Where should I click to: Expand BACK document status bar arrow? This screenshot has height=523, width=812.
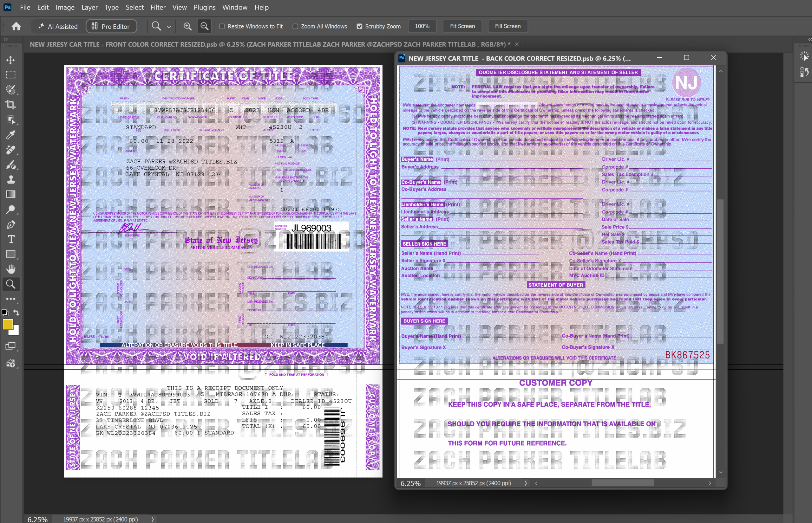tap(526, 483)
